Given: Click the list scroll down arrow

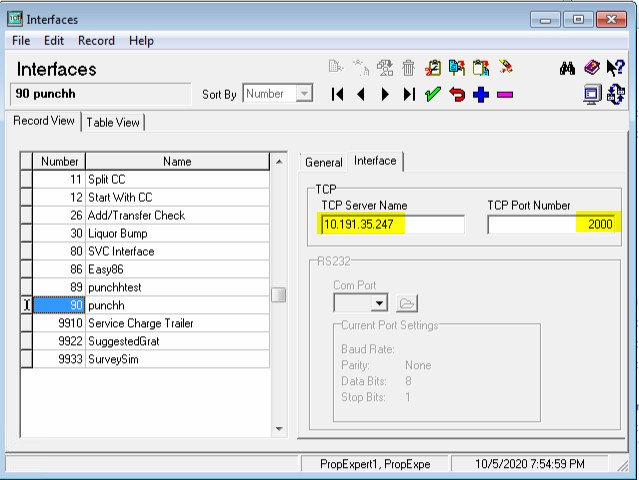Looking at the screenshot, I should tap(279, 429).
